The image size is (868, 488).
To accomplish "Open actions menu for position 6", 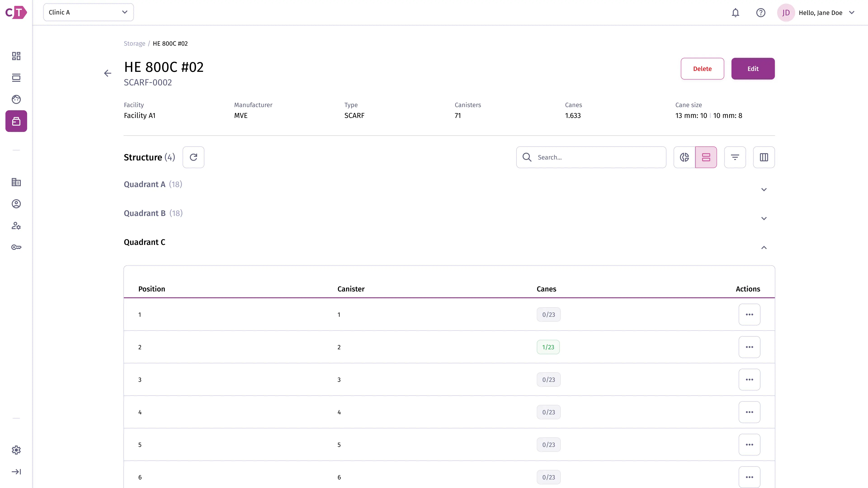I will [x=749, y=477].
